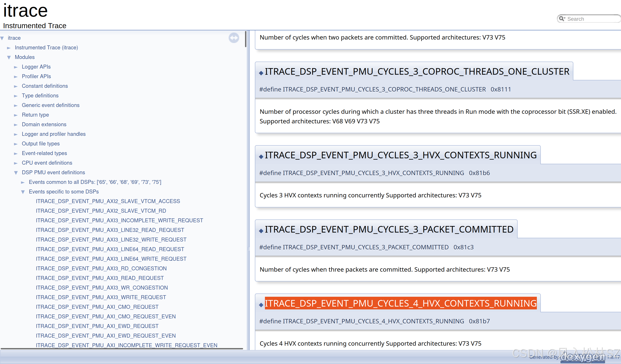
Task: Open the Profiler APIs link
Action: 36,76
